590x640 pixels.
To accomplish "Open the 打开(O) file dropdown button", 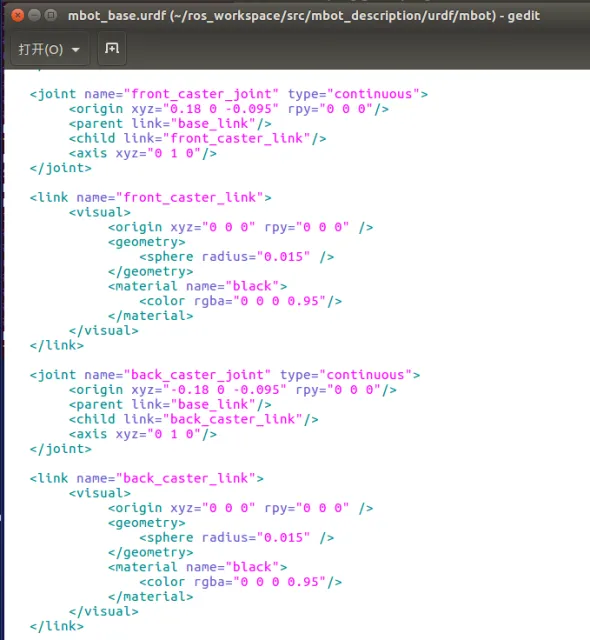I will pos(49,49).
